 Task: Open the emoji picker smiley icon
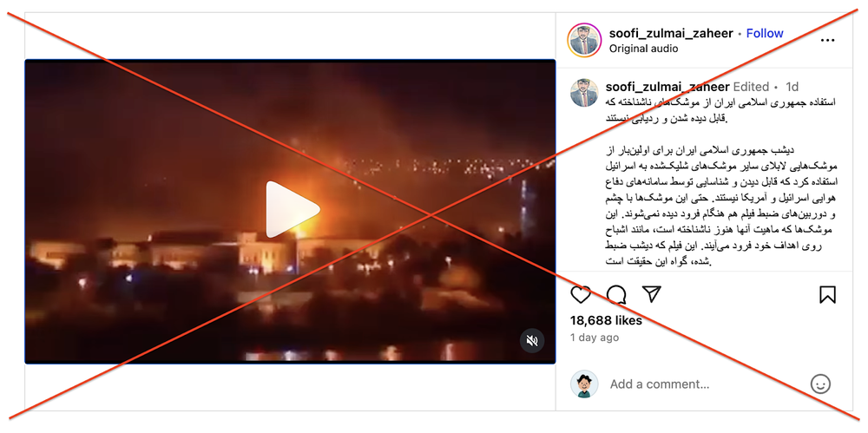pos(820,384)
